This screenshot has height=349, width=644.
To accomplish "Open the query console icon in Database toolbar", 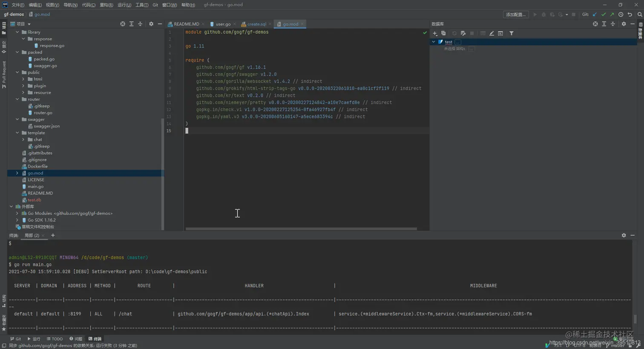I will point(500,33).
